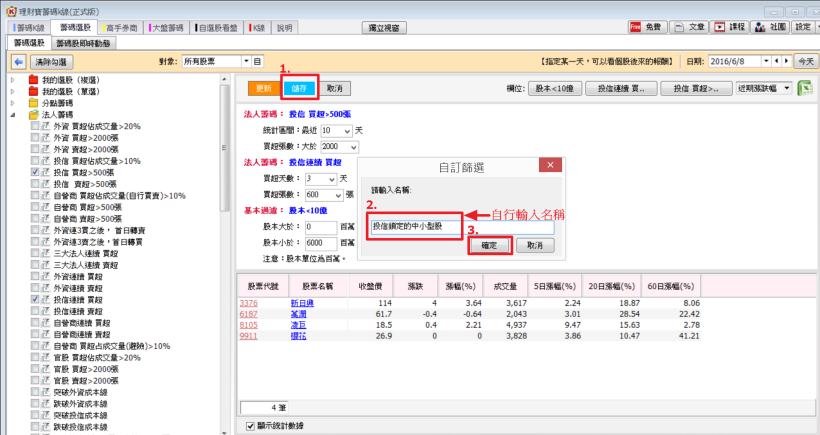
Task: Open the 課程 courses button
Action: tap(731, 27)
